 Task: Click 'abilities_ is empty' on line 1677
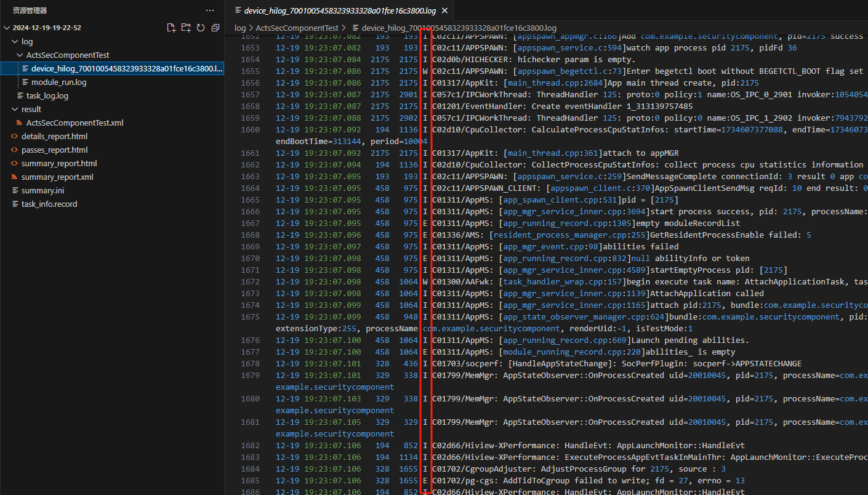pos(690,352)
